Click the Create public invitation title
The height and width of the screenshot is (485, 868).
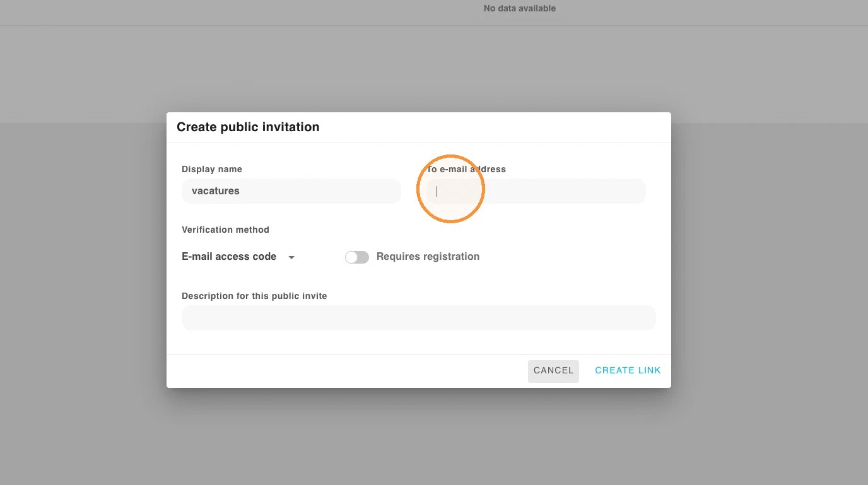click(248, 127)
